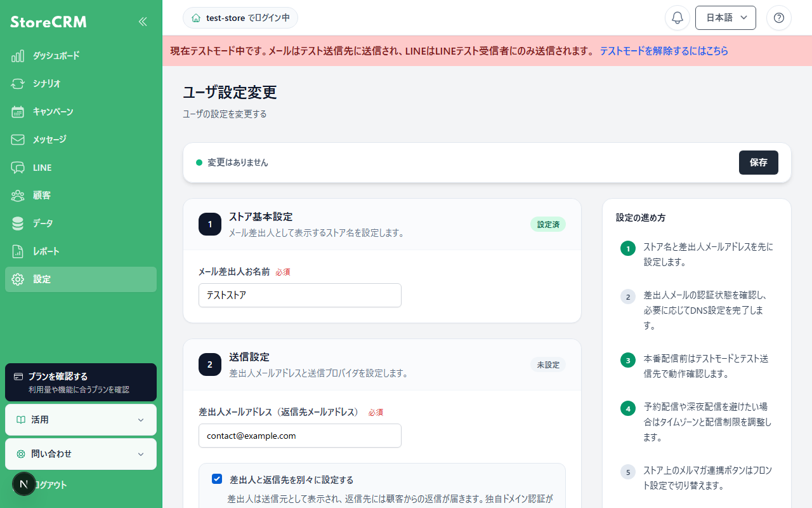Click the レポート document chart icon
Image resolution: width=812 pixels, height=508 pixels.
coord(18,251)
